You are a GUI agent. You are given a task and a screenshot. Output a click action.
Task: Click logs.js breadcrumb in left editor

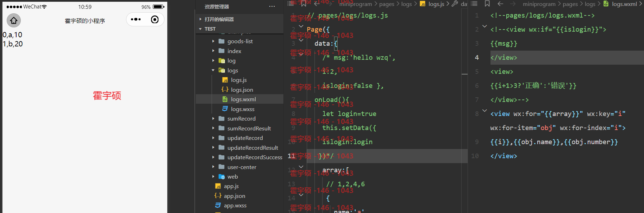click(436, 4)
